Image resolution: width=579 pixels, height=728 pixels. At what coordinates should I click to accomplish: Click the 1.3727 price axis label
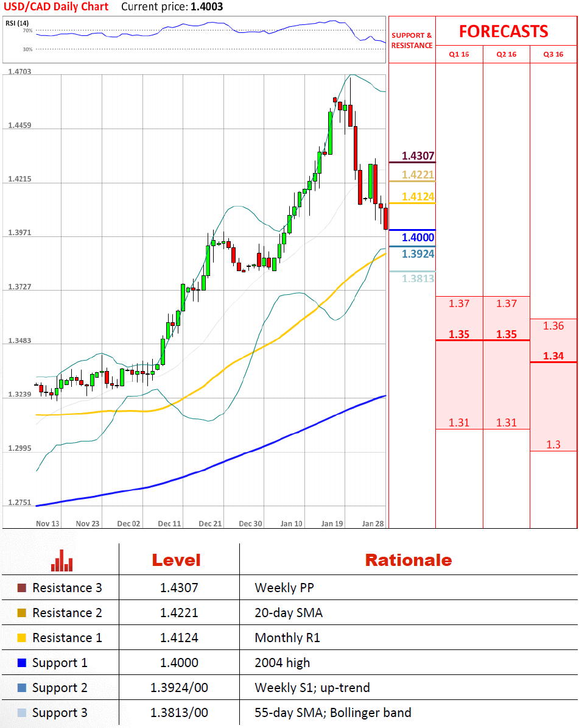coord(19,286)
